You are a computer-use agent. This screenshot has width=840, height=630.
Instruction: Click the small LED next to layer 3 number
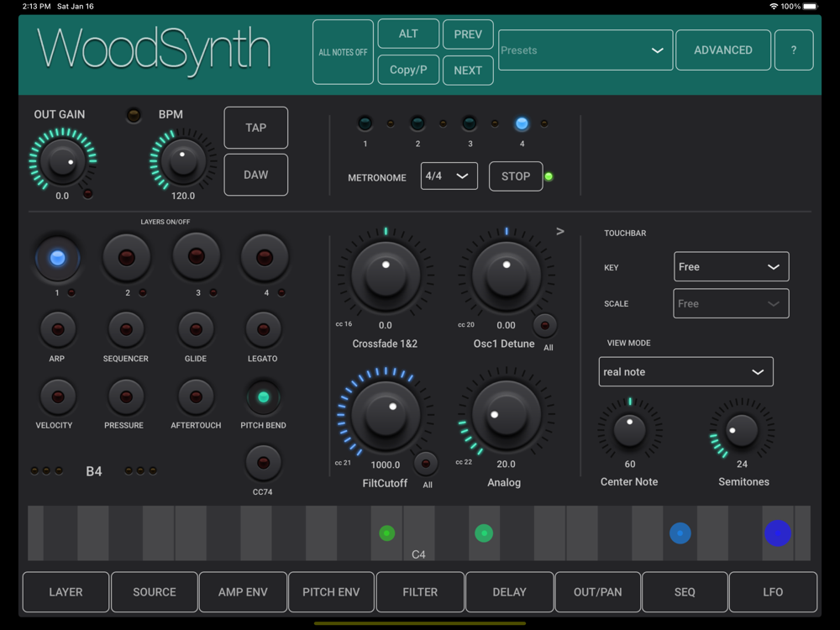pyautogui.click(x=213, y=292)
